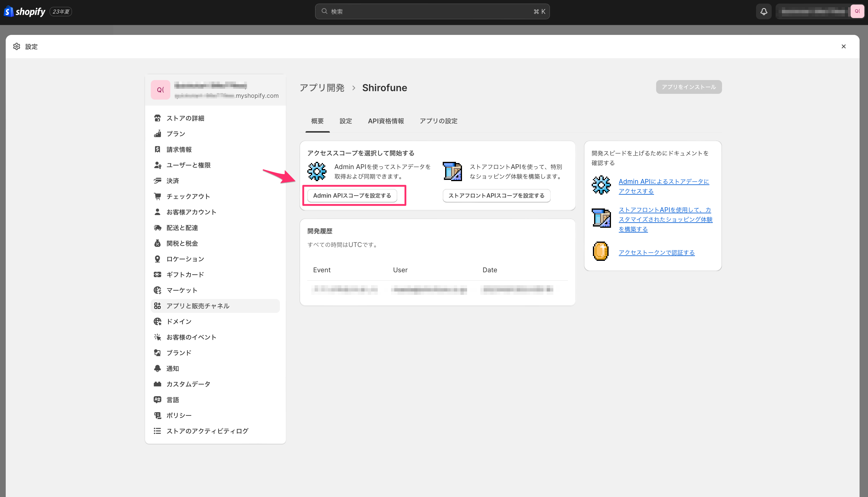The height and width of the screenshot is (497, 868).
Task: Click the 通知 bell icon in sidebar
Action: (157, 368)
